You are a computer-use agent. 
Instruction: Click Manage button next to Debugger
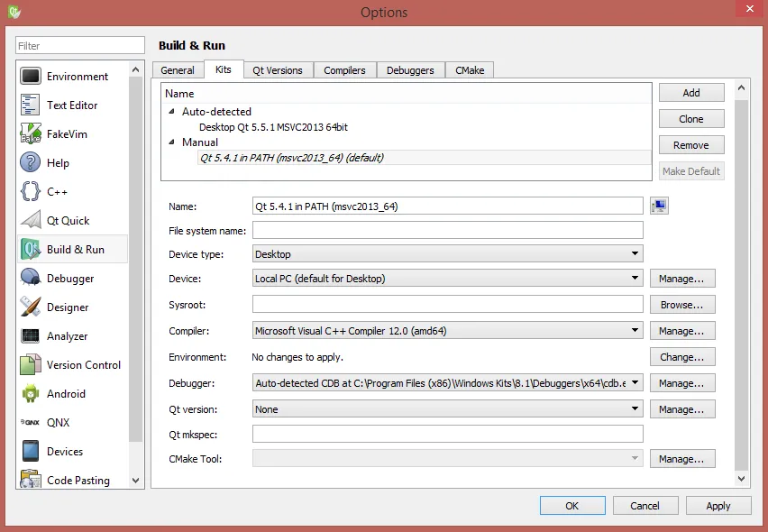(682, 383)
